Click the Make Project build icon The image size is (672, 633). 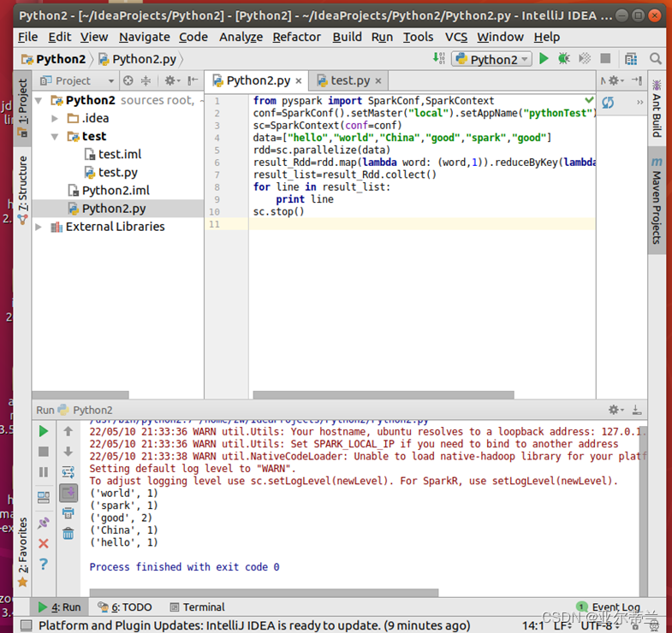[439, 58]
